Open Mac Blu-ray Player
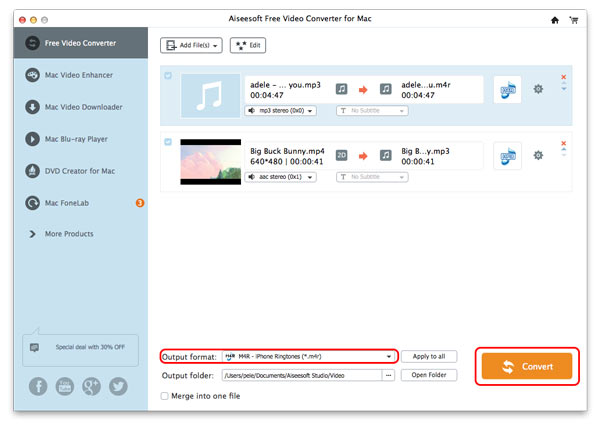The width and height of the screenshot is (600, 428). point(76,139)
